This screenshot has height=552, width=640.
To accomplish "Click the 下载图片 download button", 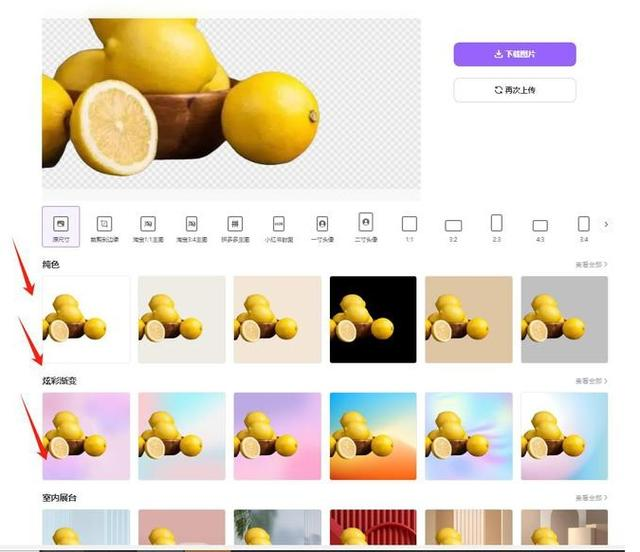I will tap(514, 54).
